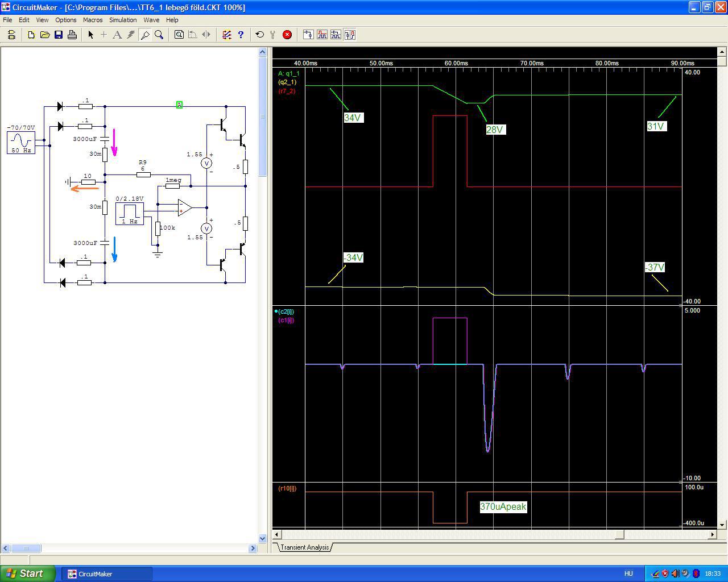Click the blue question mark help icon

click(241, 35)
